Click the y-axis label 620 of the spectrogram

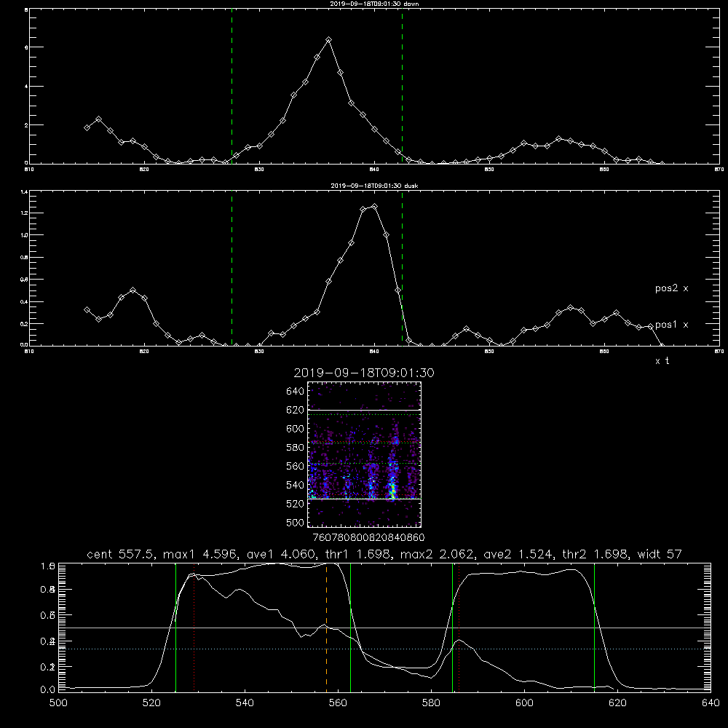[x=296, y=411]
